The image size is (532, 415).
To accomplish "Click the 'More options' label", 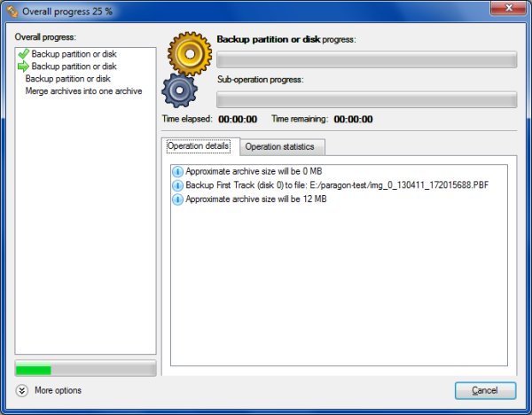I will 58,390.
